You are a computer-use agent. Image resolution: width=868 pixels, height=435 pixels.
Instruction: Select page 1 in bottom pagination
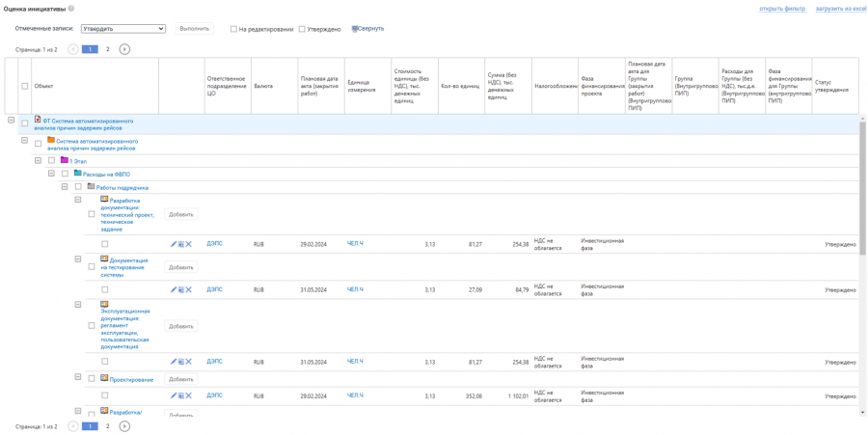[x=90, y=425]
